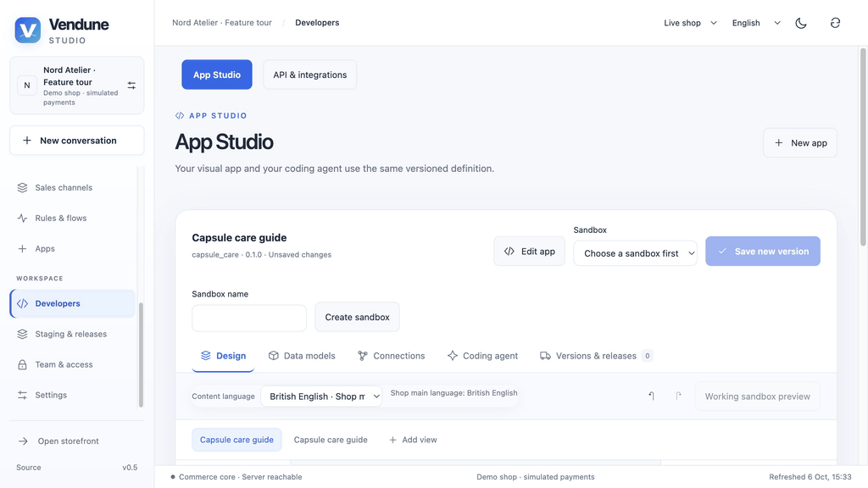
Task: Click the main page vertical scrollbar
Action: point(862,147)
